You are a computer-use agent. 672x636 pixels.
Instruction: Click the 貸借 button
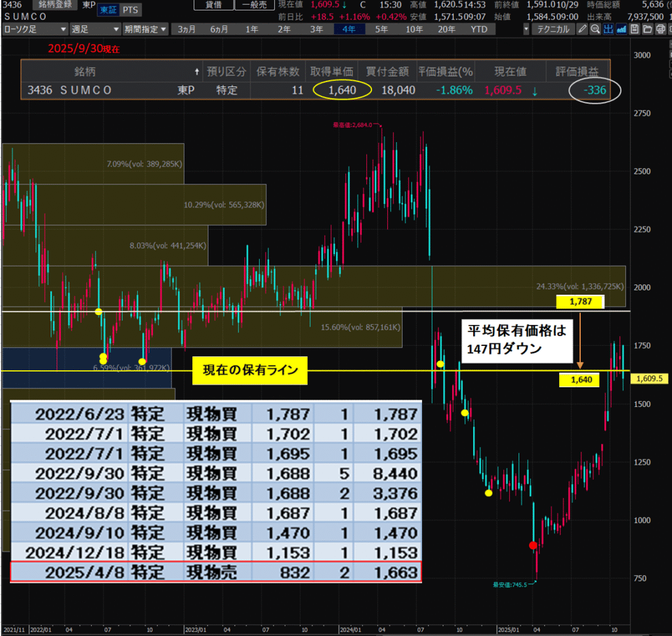[213, 5]
